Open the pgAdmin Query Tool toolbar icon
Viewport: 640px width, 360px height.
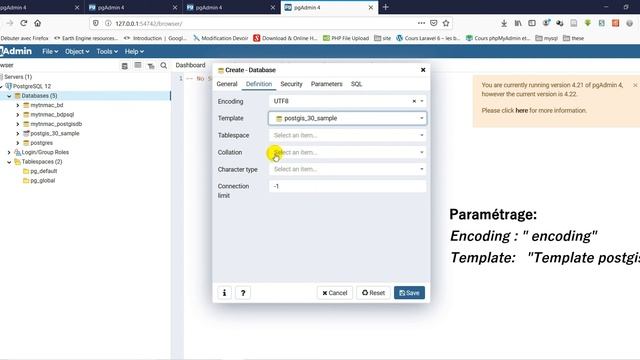124,66
